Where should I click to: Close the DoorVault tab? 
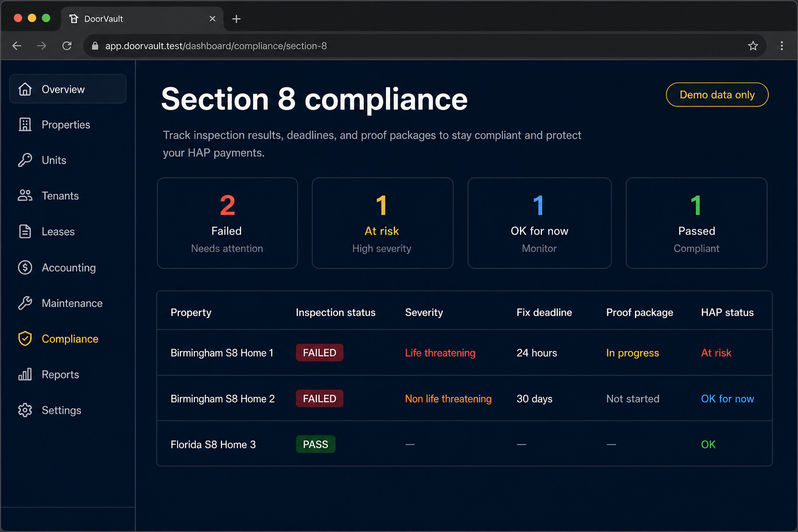[x=212, y=19]
